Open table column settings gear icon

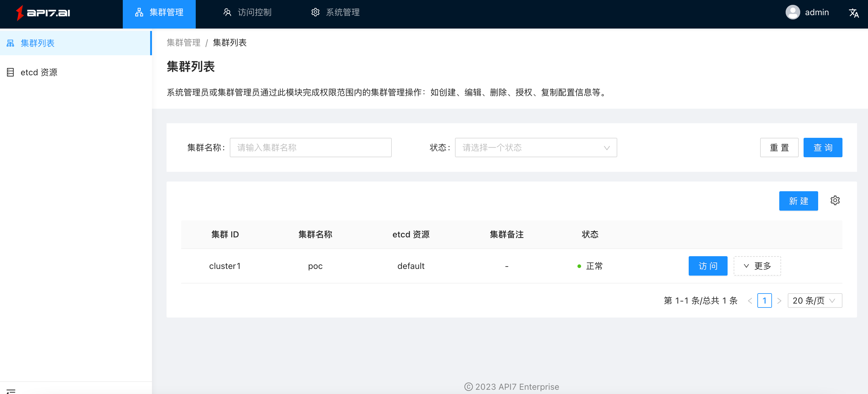[835, 201]
